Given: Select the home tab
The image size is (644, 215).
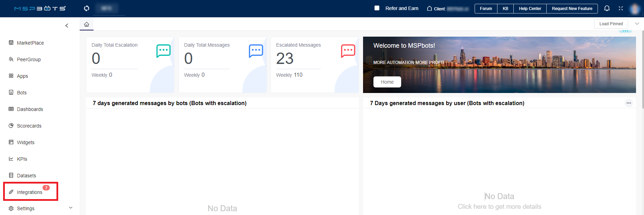Looking at the screenshot, I should click(87, 24).
